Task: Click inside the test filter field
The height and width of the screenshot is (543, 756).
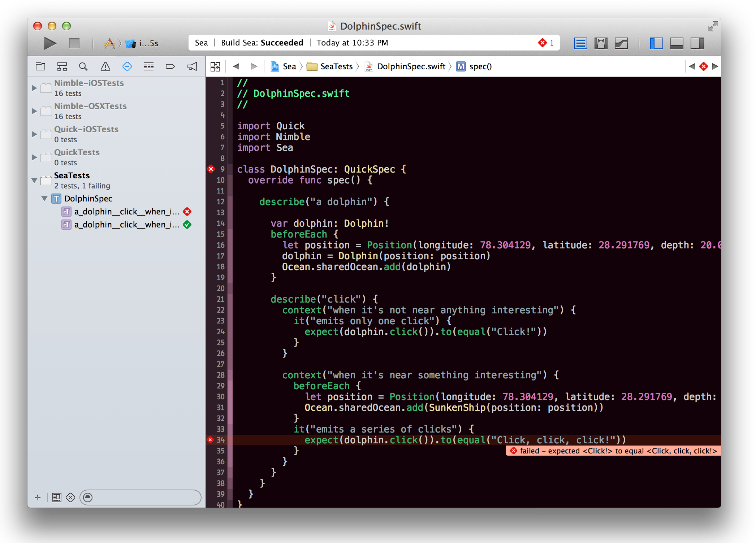Action: (141, 497)
